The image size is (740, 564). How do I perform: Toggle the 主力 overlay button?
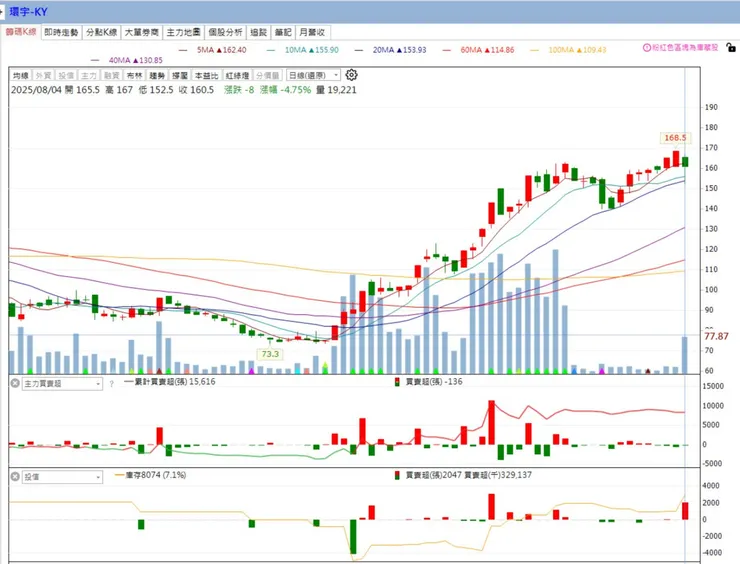[x=89, y=76]
